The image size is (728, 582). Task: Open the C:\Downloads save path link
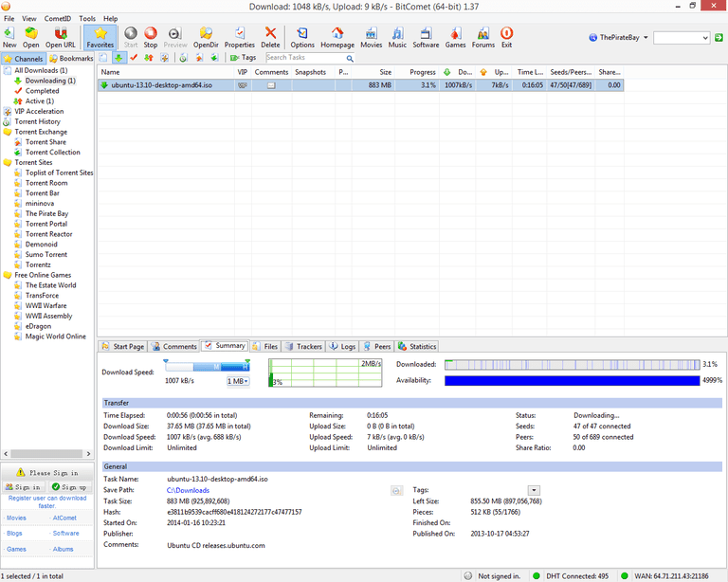tap(188, 490)
